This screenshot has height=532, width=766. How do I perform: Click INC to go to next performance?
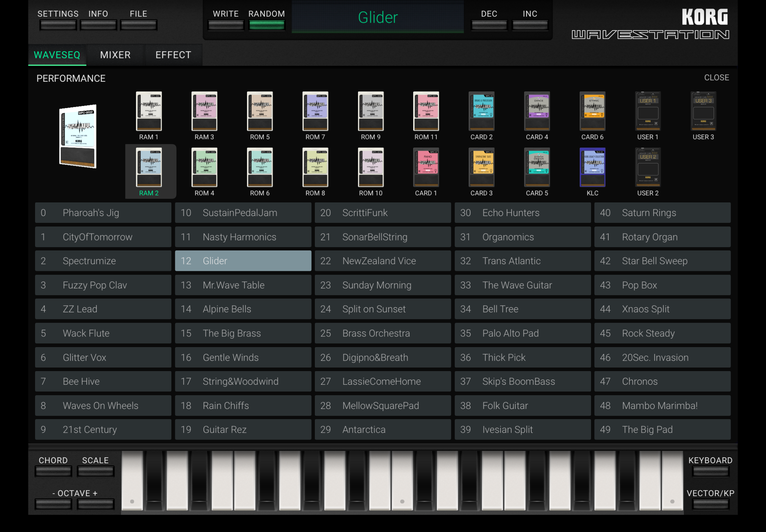click(x=530, y=25)
